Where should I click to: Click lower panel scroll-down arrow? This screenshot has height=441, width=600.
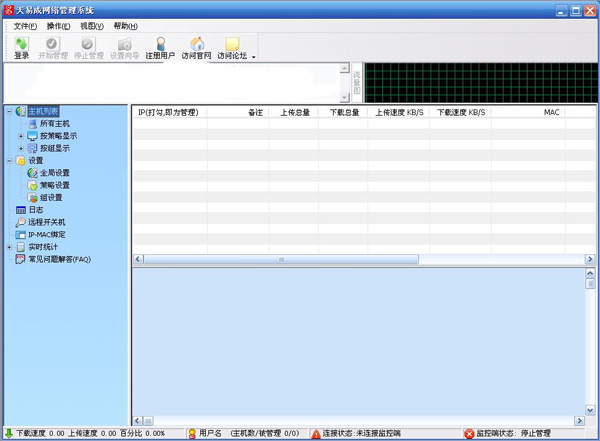click(590, 410)
